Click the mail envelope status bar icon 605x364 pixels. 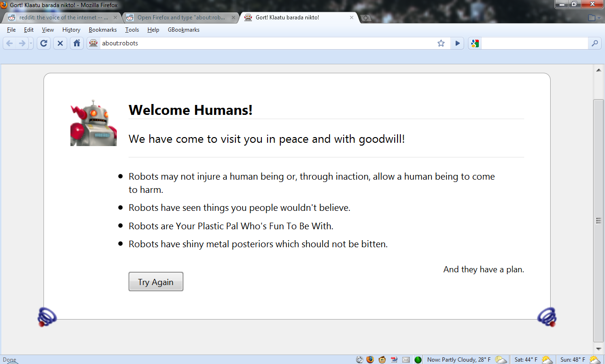click(x=406, y=360)
